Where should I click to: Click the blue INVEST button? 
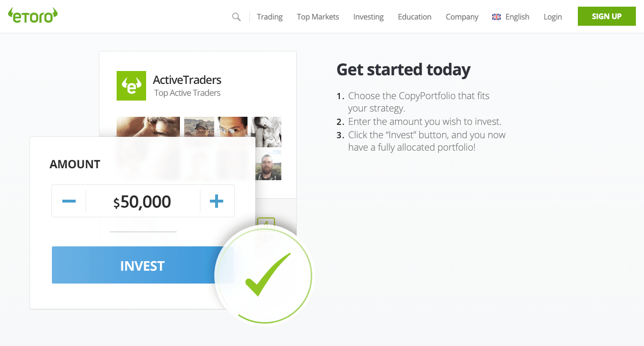[143, 265]
